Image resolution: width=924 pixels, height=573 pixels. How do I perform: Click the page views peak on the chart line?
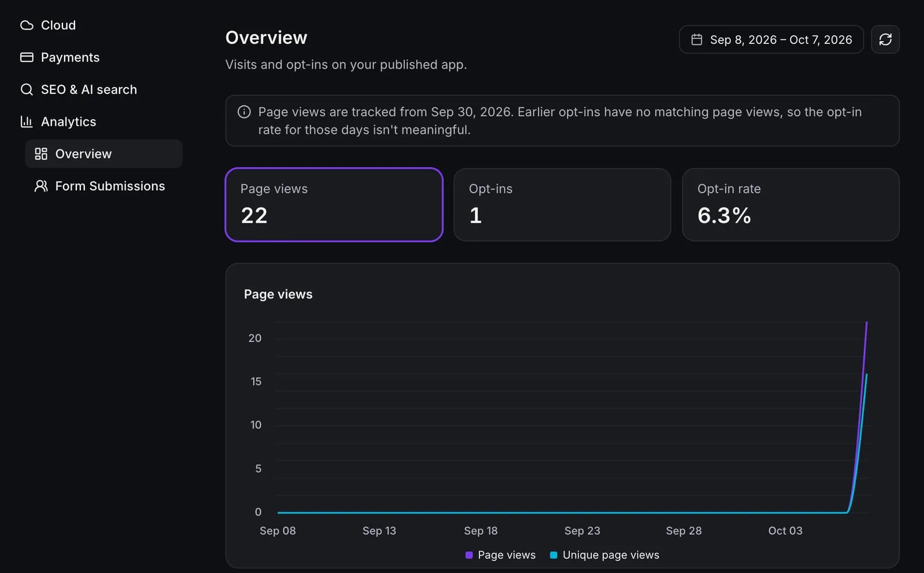pos(867,323)
